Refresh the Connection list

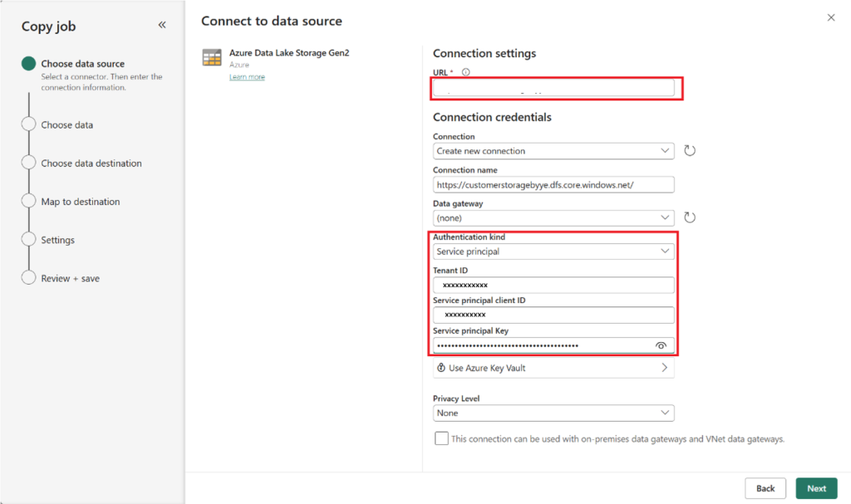click(x=689, y=151)
